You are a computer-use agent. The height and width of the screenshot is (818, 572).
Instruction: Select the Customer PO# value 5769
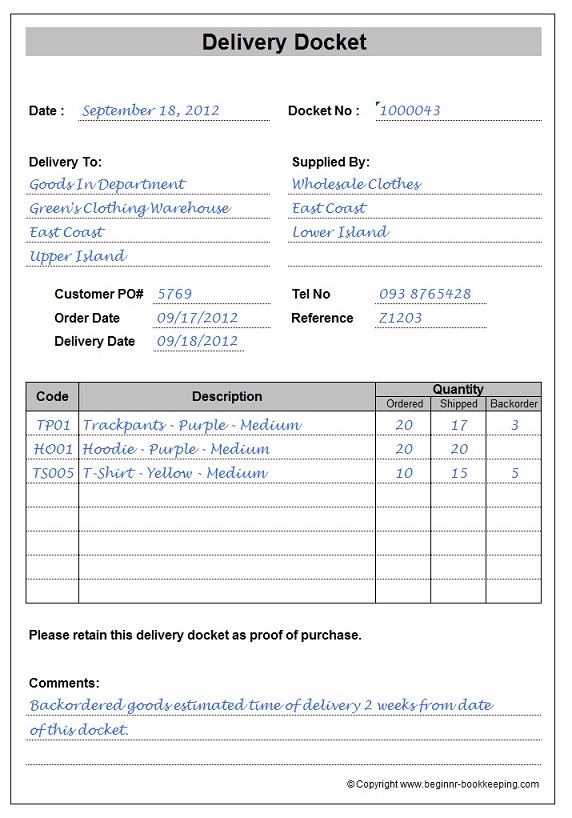pyautogui.click(x=175, y=294)
